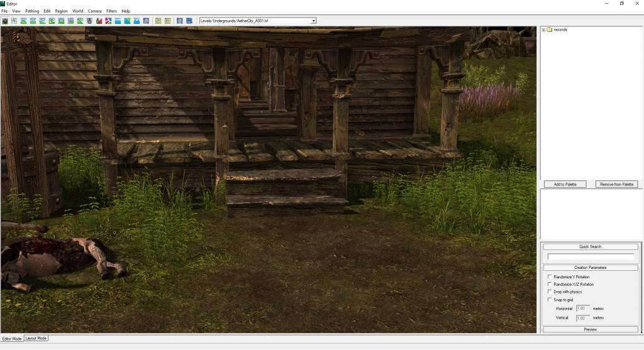Open the Camera menu
Image resolution: width=644 pixels, height=350 pixels.
94,11
